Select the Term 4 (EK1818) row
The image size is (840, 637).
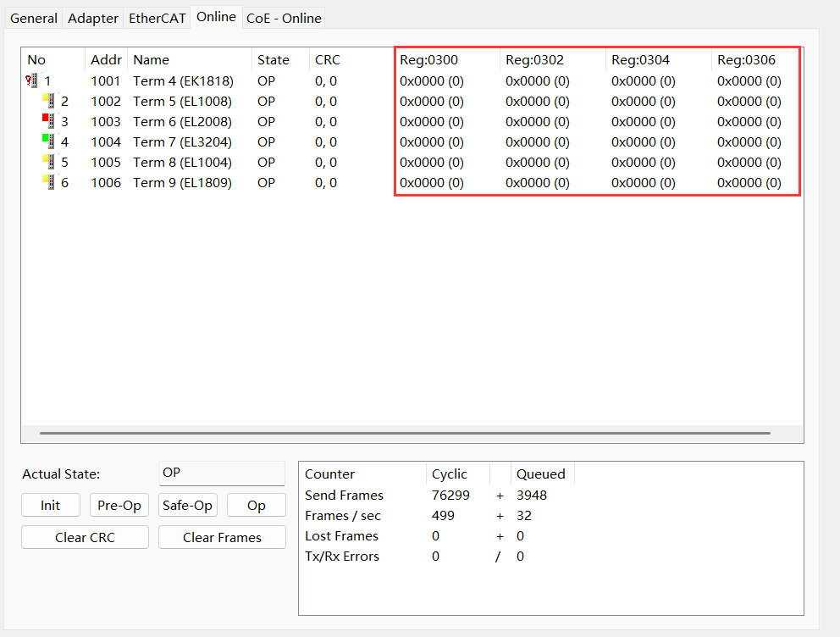412,81
